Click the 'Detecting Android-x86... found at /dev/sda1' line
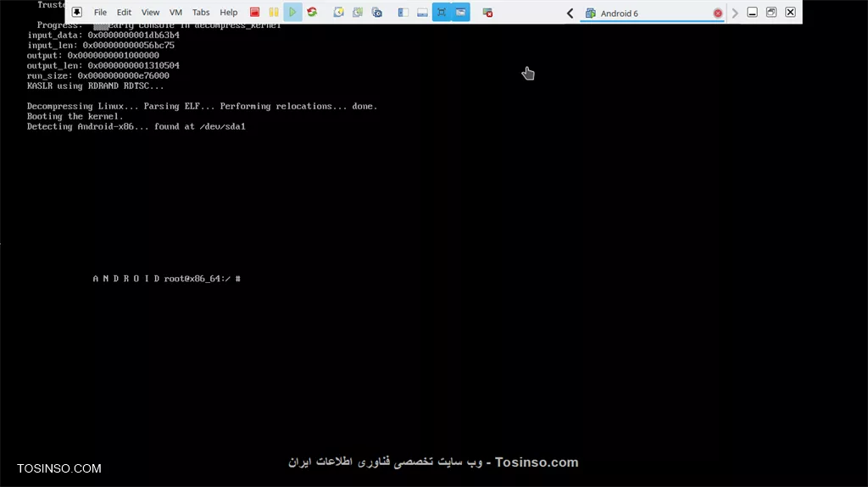Screen dimensions: 868x487 [x=136, y=127]
